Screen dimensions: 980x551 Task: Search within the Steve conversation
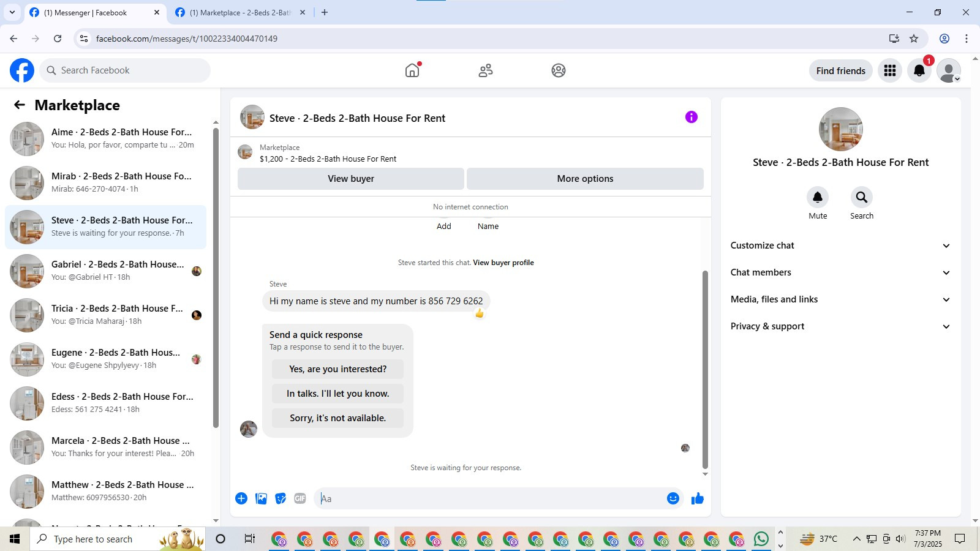[x=862, y=197]
